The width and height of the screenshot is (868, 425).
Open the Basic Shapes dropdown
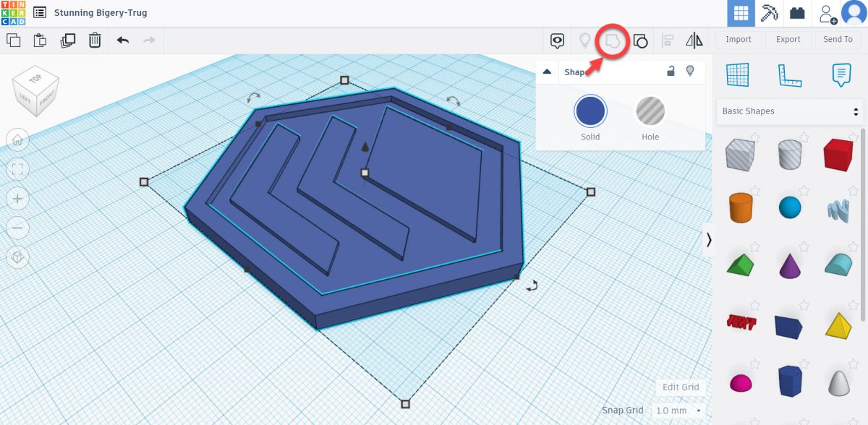788,111
